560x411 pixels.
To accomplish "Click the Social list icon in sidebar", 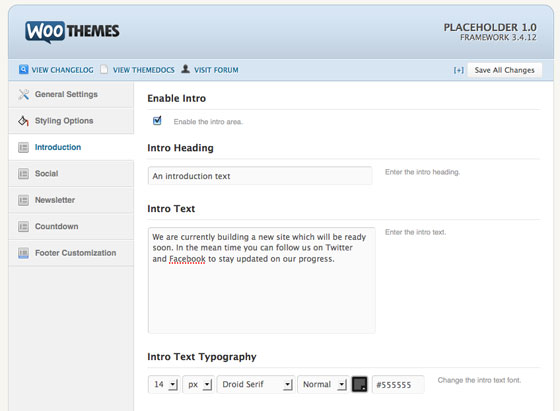I will click(x=24, y=174).
